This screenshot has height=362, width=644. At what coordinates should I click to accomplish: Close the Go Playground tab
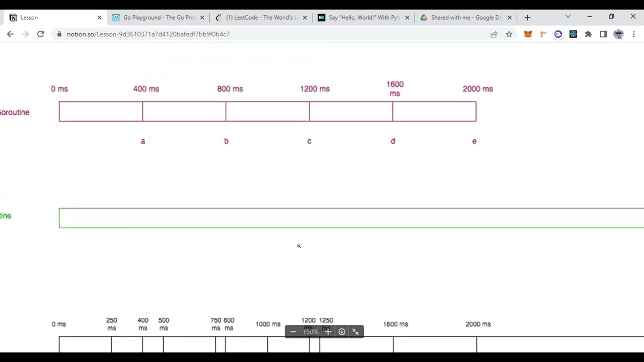(202, 17)
